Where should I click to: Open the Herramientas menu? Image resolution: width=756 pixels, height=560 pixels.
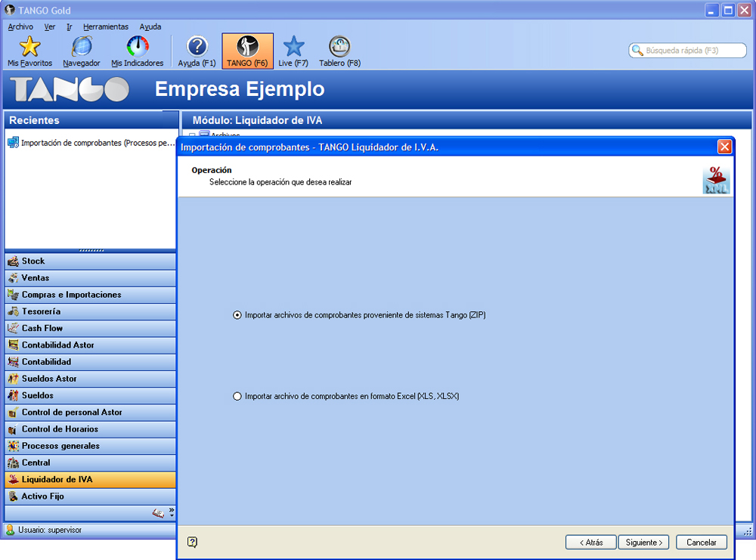106,27
